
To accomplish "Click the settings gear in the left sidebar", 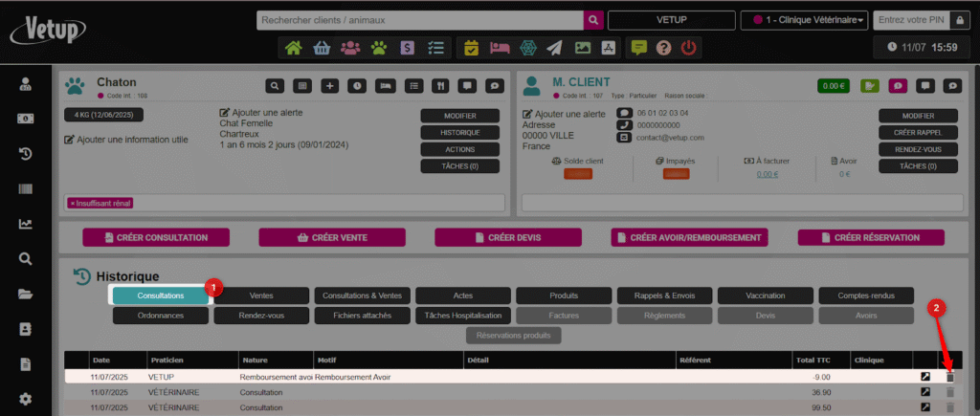I will coord(26,399).
